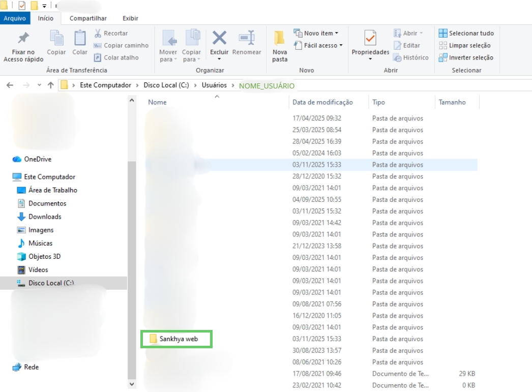Screen dimensions: 532x392
Task: Click Limpar seleção
Action: [x=464, y=45]
